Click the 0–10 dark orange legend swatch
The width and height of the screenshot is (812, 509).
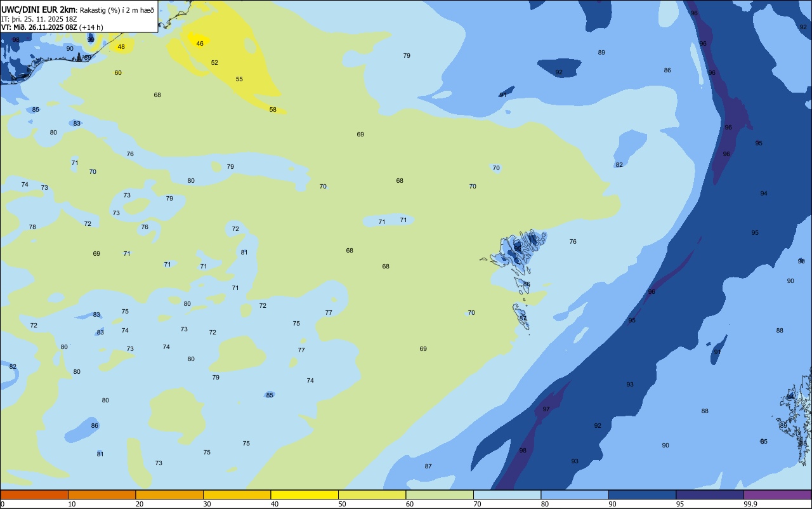pos(34,494)
